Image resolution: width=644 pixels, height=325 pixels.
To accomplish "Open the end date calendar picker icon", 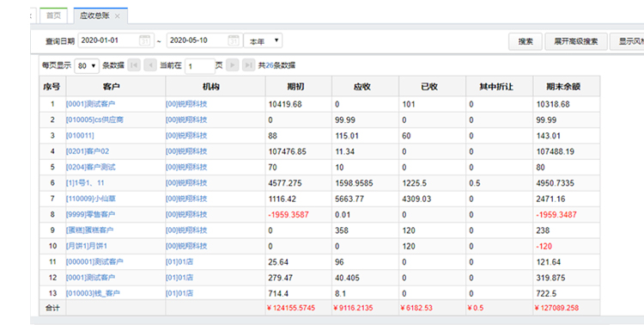I will pyautogui.click(x=234, y=40).
